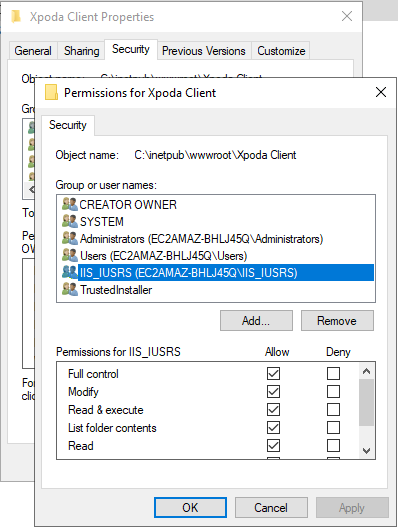The image size is (398, 528).
Task: Click the permissions list scrollbar thumb
Action: (366, 402)
